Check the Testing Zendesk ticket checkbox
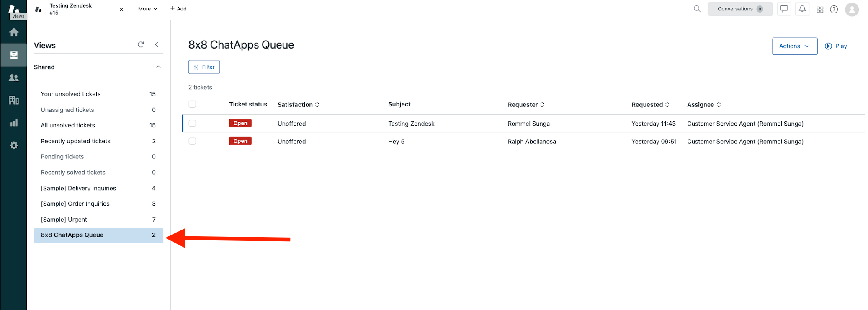The image size is (868, 310). [x=192, y=124]
